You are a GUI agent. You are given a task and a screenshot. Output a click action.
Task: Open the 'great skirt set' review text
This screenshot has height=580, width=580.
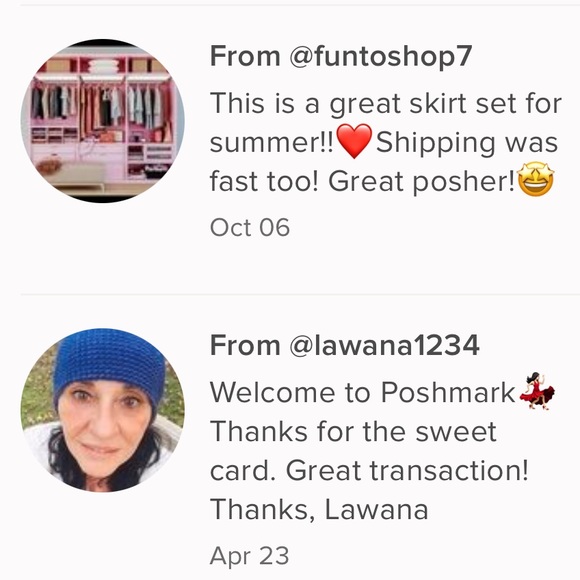tap(385, 142)
